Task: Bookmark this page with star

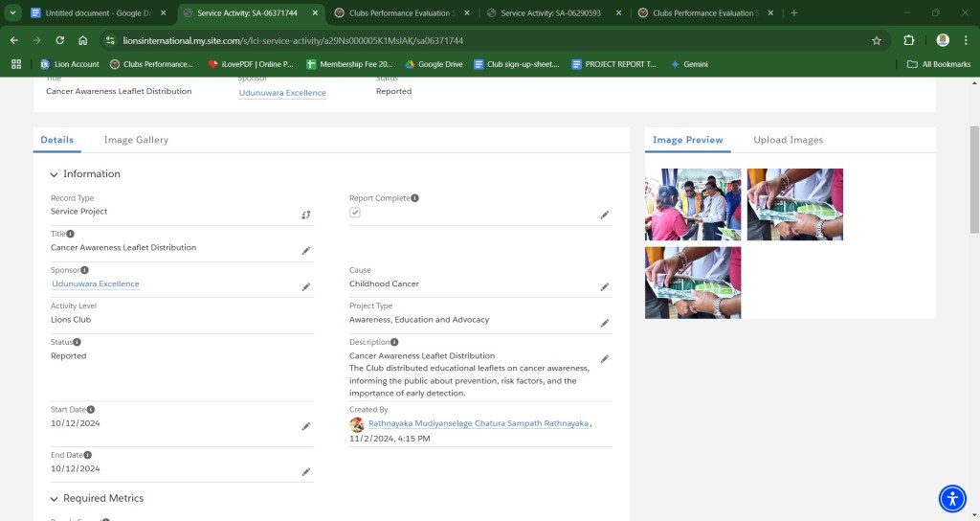Action: click(x=877, y=40)
